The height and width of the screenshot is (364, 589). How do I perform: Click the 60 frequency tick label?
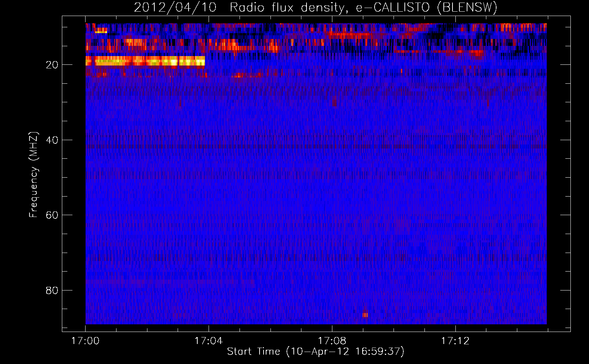coord(52,215)
